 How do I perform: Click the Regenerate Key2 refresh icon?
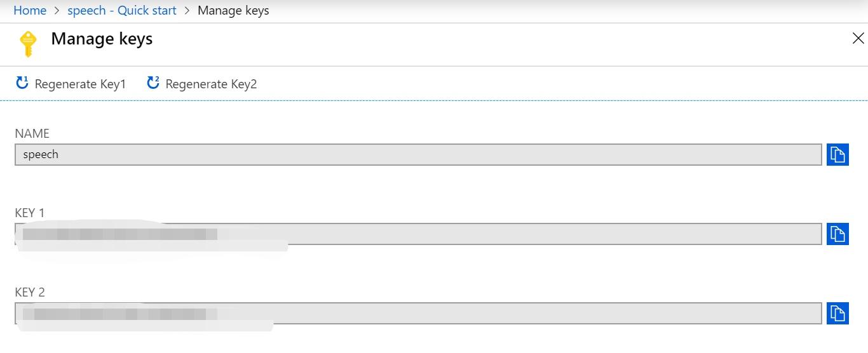[x=153, y=83]
